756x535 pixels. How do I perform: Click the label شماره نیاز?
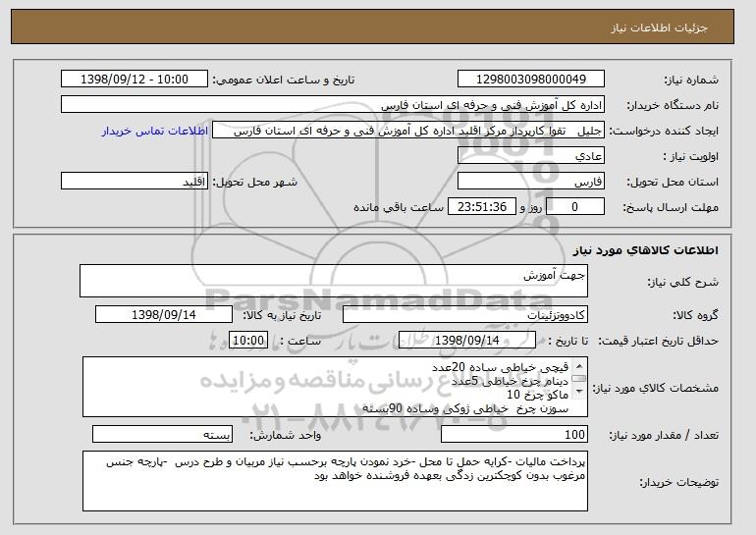(x=691, y=80)
